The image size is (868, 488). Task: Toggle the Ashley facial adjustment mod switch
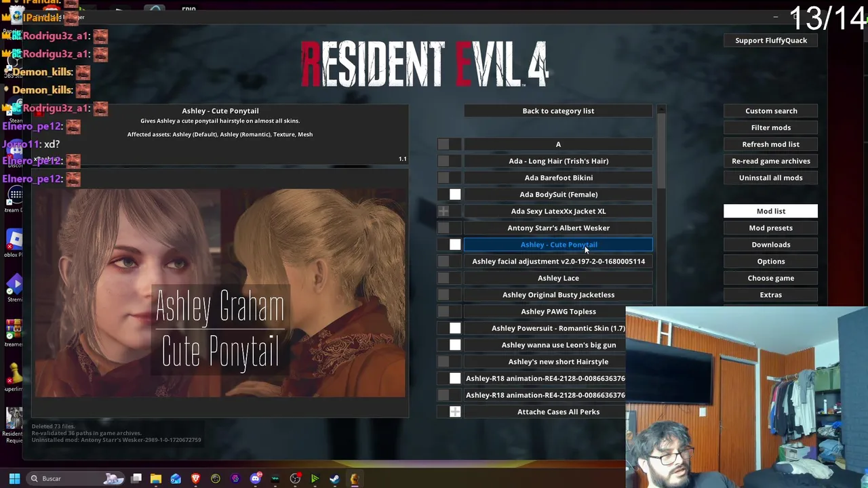(449, 261)
